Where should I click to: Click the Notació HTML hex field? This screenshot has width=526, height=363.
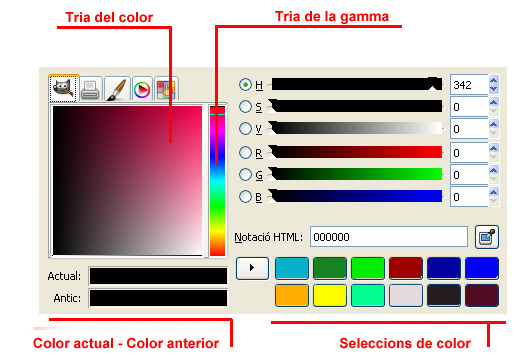389,237
